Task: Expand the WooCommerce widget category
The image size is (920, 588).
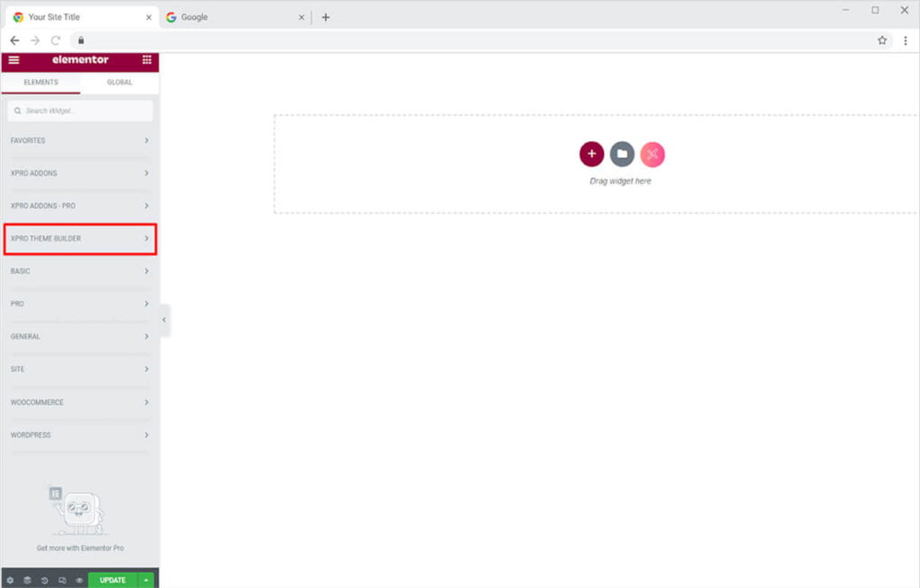Action: point(80,402)
